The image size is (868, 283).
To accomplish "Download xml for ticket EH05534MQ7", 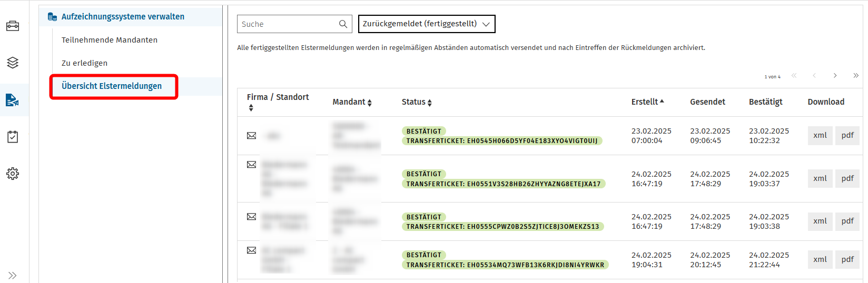I will (820, 259).
